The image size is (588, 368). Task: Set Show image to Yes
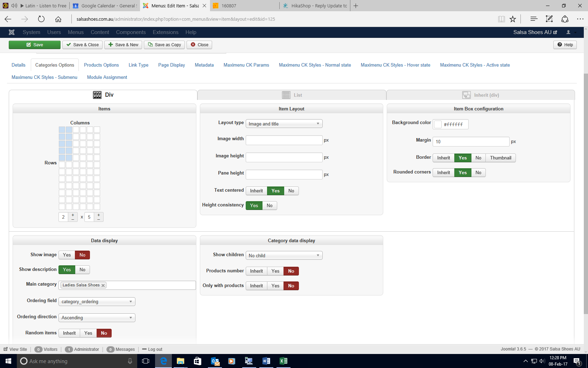click(x=67, y=255)
